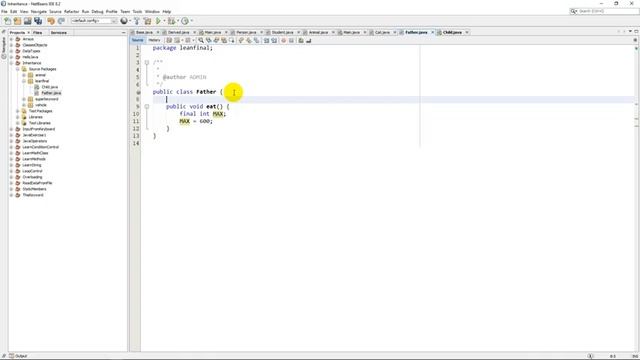
Task: Select the StaticMembers project
Action: coord(34,189)
